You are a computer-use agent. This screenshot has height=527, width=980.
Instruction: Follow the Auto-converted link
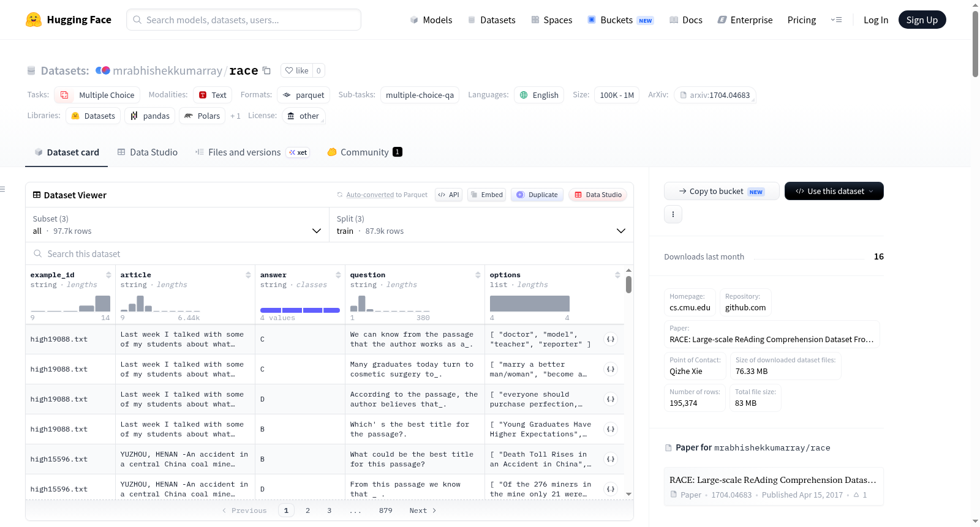pyautogui.click(x=370, y=195)
